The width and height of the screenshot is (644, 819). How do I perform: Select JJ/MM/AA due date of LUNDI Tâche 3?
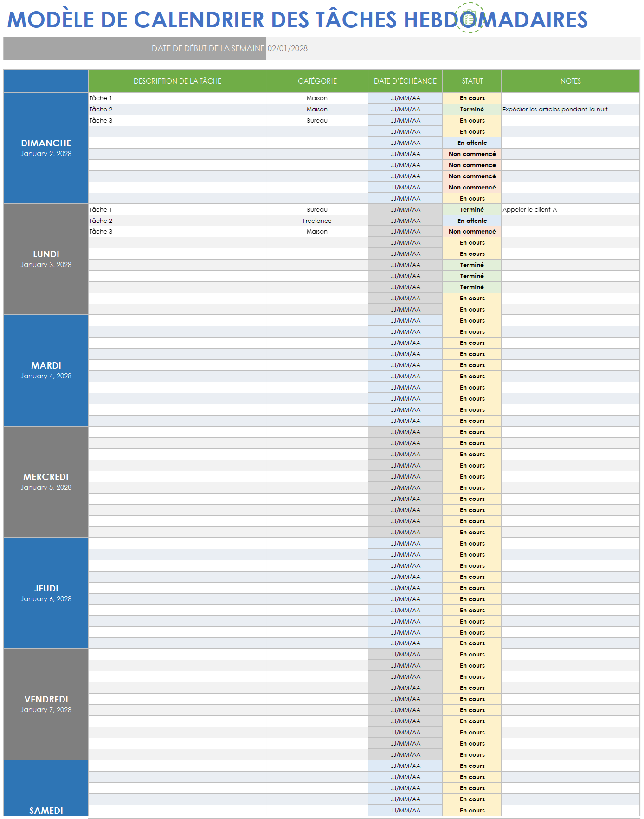[406, 231]
